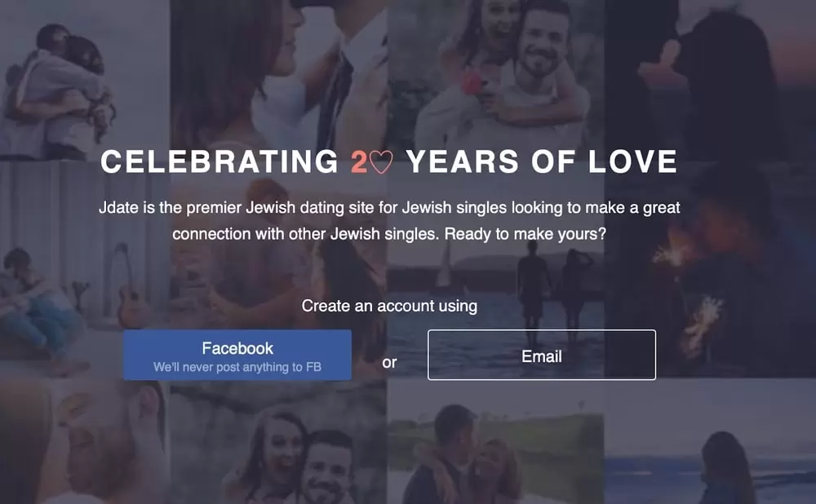The image size is (816, 504).
Task: Select the Celebrating Years of Love heading
Action: [388, 161]
